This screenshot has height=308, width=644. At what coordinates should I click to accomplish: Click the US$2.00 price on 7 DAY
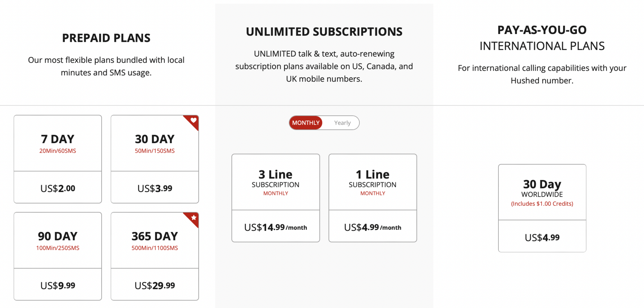(x=58, y=188)
